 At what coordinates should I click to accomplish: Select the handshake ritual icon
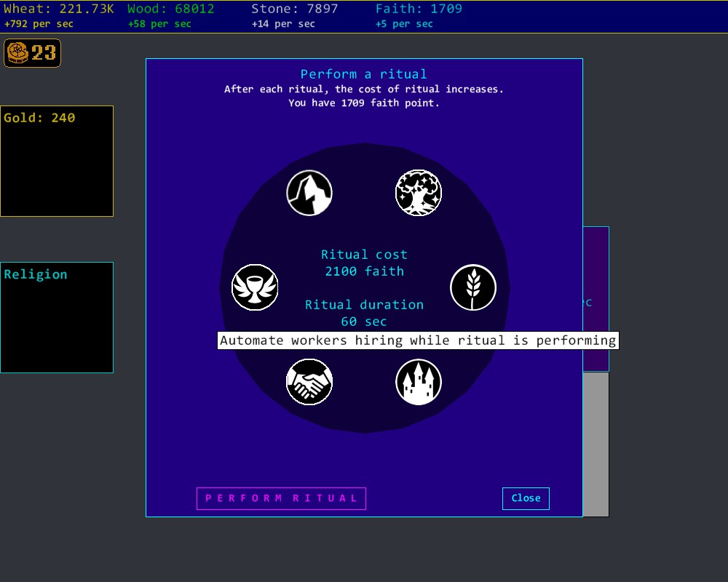309,382
